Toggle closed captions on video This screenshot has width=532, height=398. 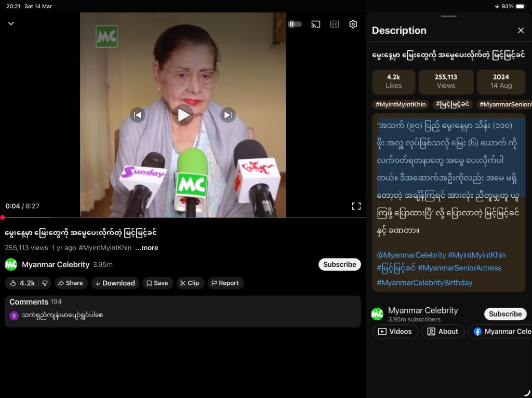click(335, 24)
